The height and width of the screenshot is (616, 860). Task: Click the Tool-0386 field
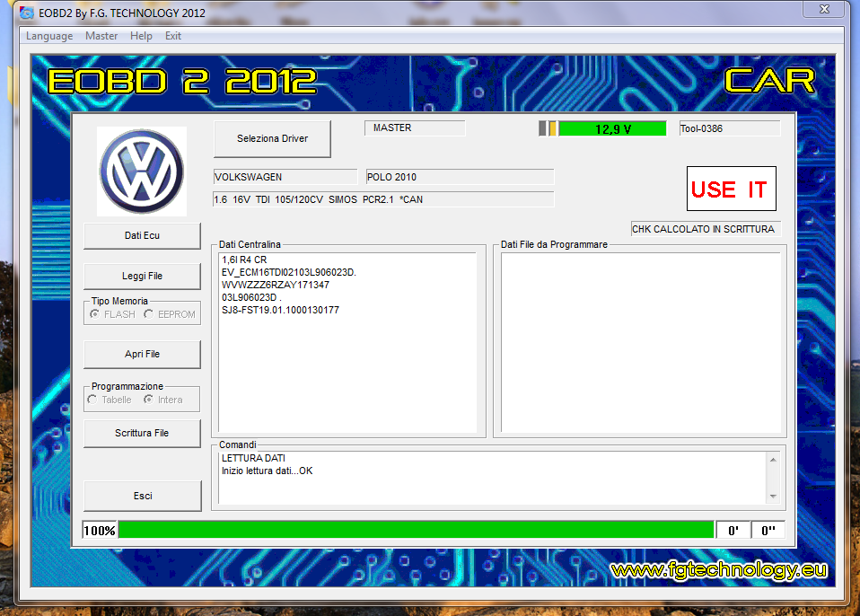[730, 128]
